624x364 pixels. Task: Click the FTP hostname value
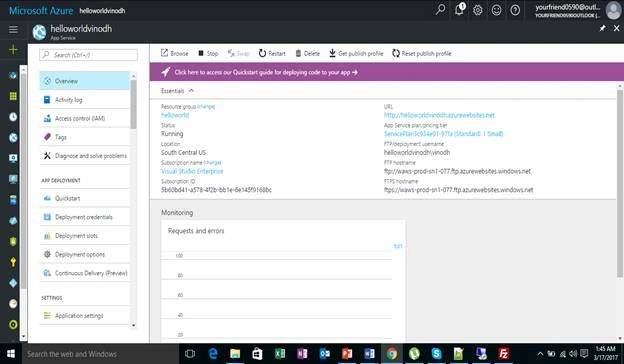point(457,171)
